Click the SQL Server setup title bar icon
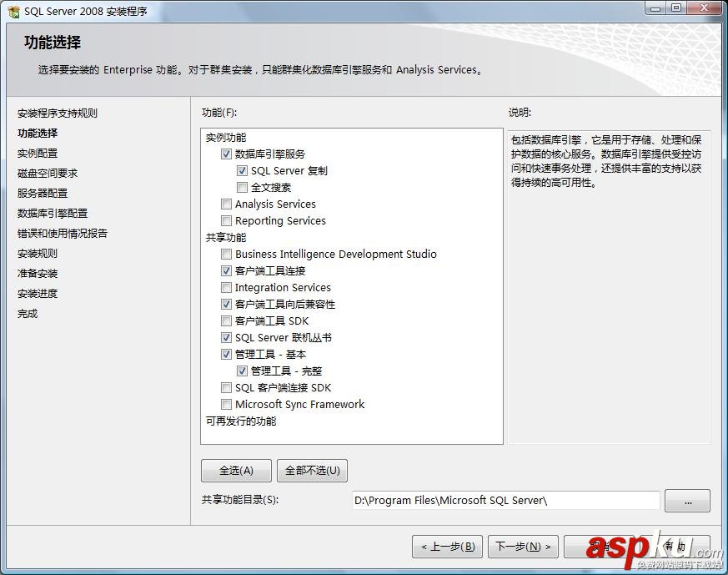 (13, 11)
